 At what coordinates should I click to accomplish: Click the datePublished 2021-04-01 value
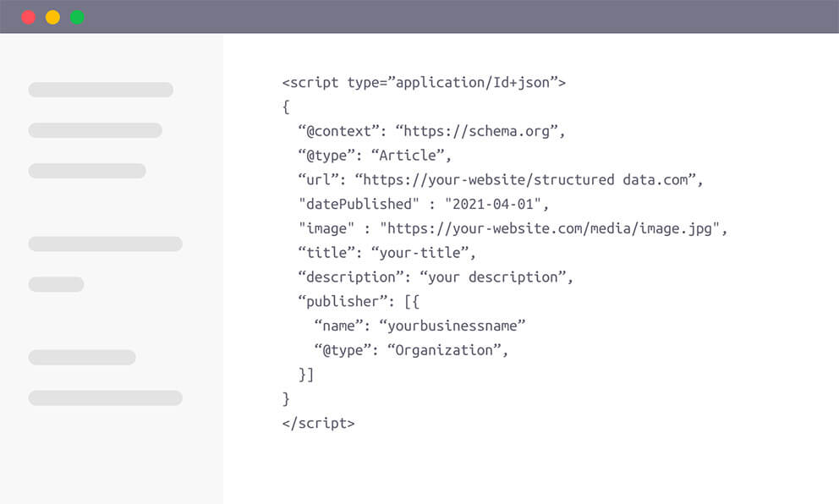tap(493, 204)
